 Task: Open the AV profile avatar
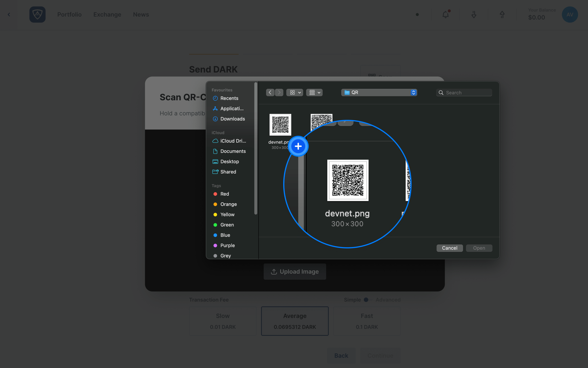(x=570, y=14)
